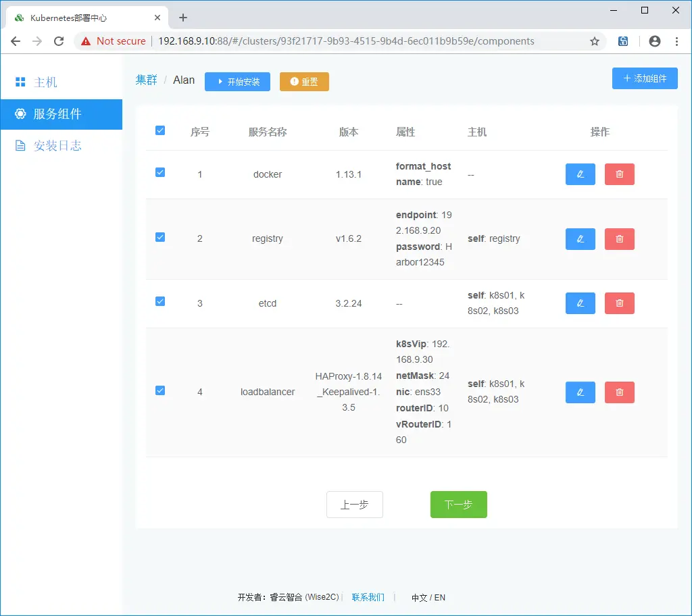This screenshot has height=616, width=692.
Task: Edit the etcd component
Action: pyautogui.click(x=580, y=303)
